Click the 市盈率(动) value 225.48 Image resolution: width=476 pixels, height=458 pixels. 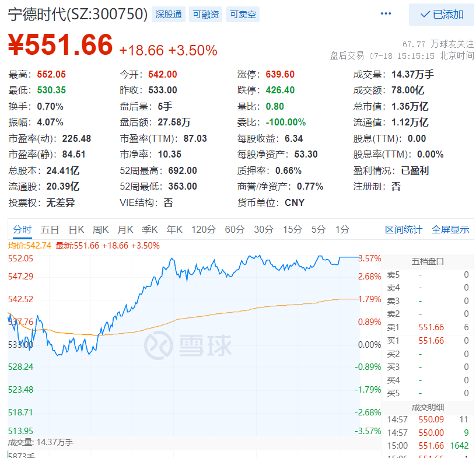click(76, 138)
